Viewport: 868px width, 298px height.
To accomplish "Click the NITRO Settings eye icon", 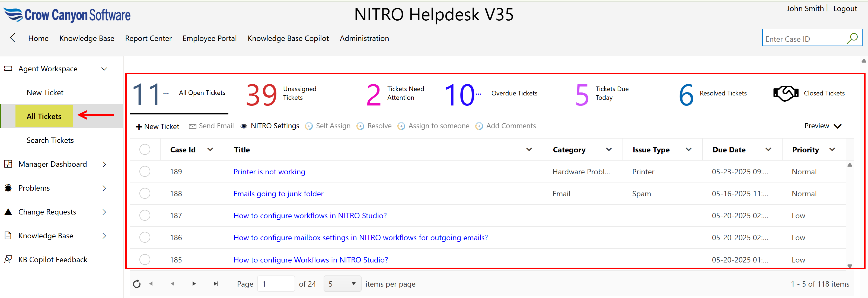I will 244,126.
